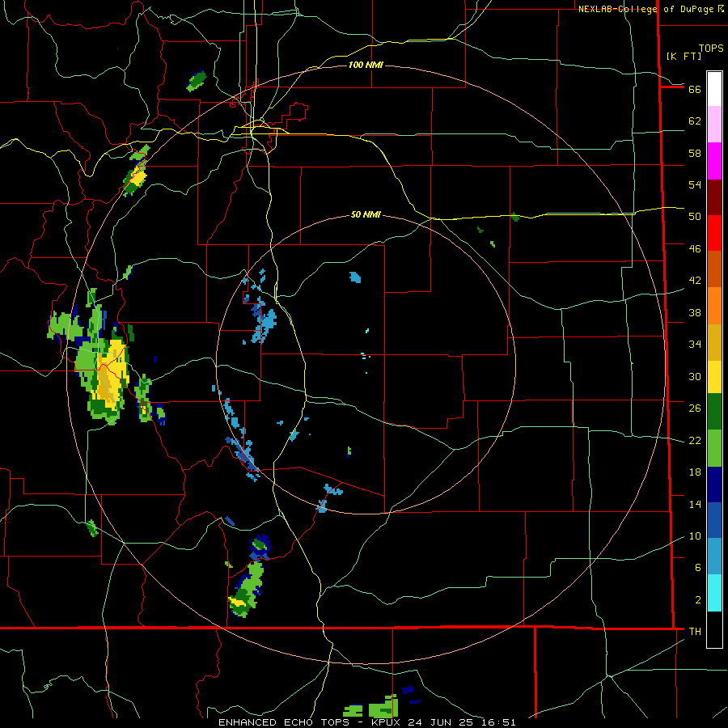Select the navy blue legend swatch
This screenshot has height=728, width=728.
coord(714,485)
